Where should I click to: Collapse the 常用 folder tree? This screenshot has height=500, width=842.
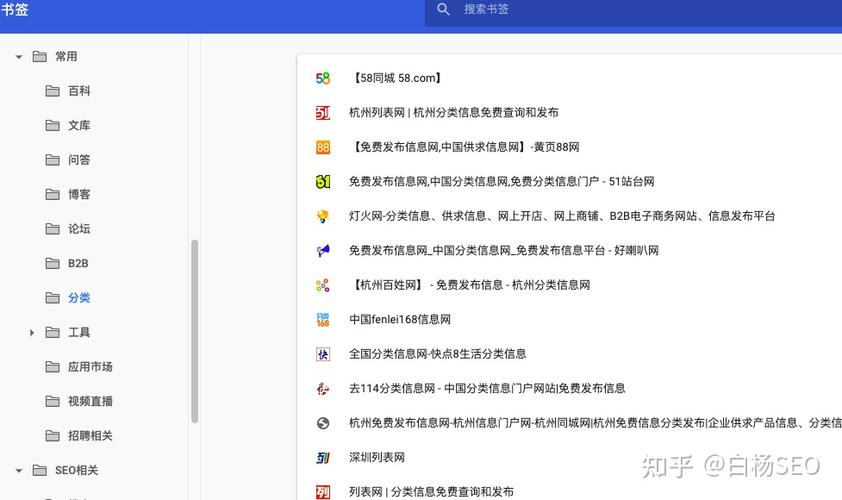pyautogui.click(x=19, y=56)
